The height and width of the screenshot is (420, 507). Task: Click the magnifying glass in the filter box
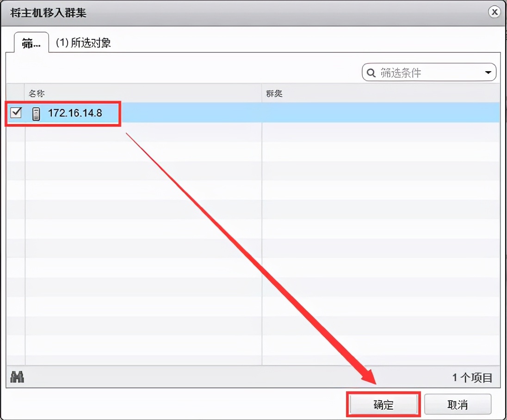pyautogui.click(x=371, y=72)
